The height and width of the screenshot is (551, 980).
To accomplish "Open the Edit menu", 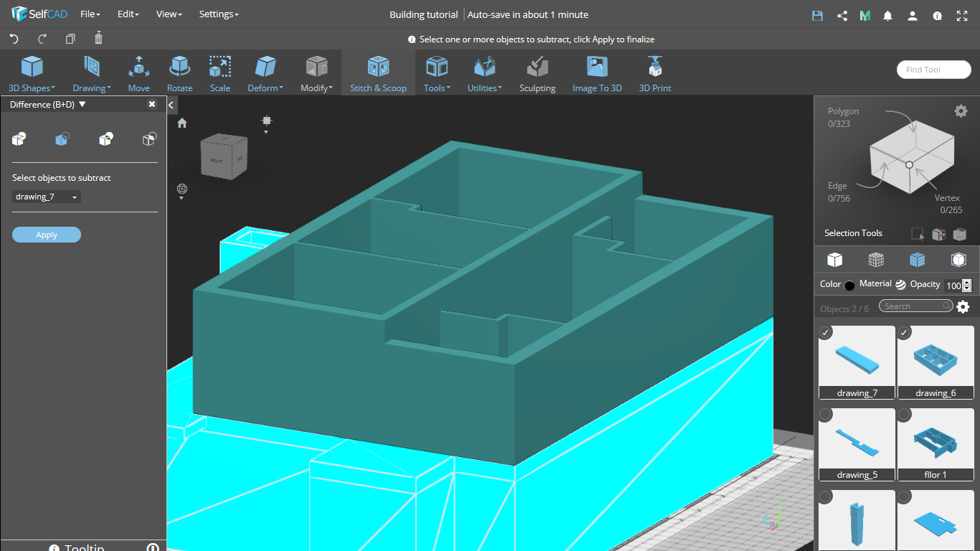I will click(128, 14).
